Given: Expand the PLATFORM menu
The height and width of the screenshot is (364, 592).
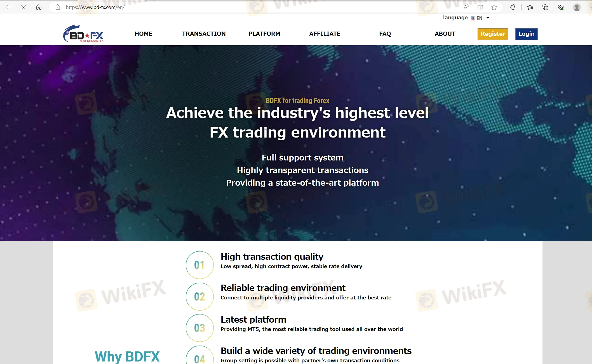Looking at the screenshot, I should 264,34.
